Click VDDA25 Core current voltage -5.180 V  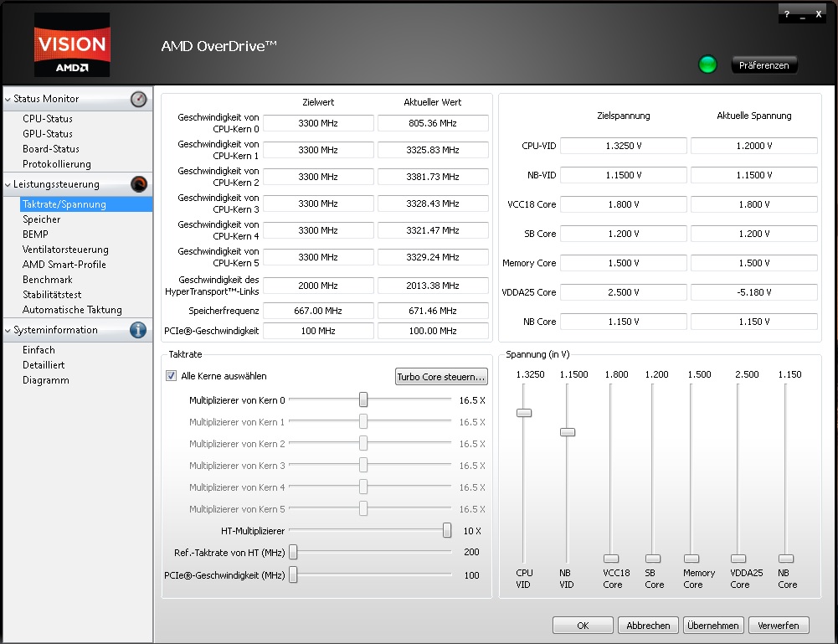pos(754,292)
